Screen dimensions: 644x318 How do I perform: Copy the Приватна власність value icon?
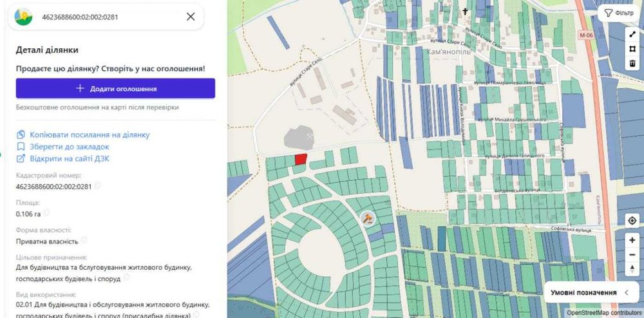point(84,240)
